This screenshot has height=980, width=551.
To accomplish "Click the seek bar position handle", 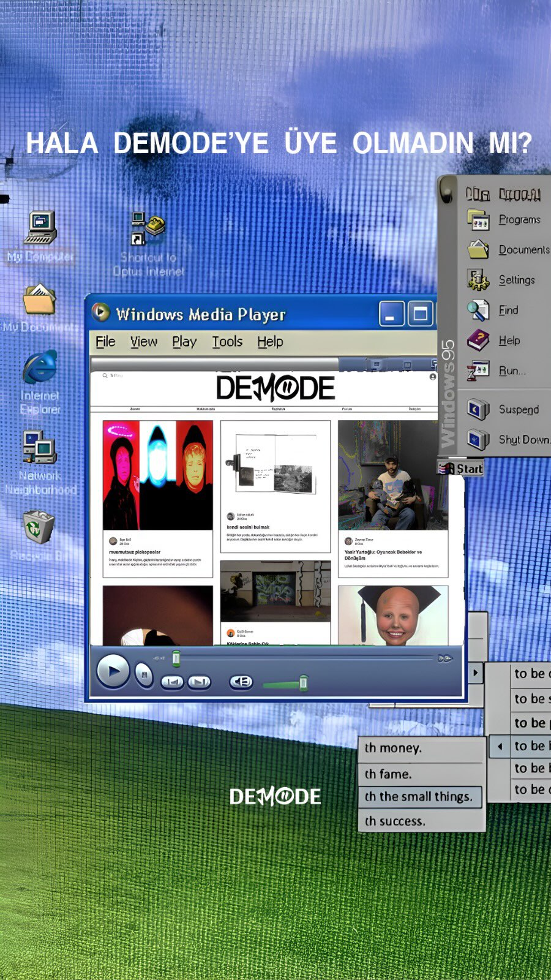I will click(176, 658).
